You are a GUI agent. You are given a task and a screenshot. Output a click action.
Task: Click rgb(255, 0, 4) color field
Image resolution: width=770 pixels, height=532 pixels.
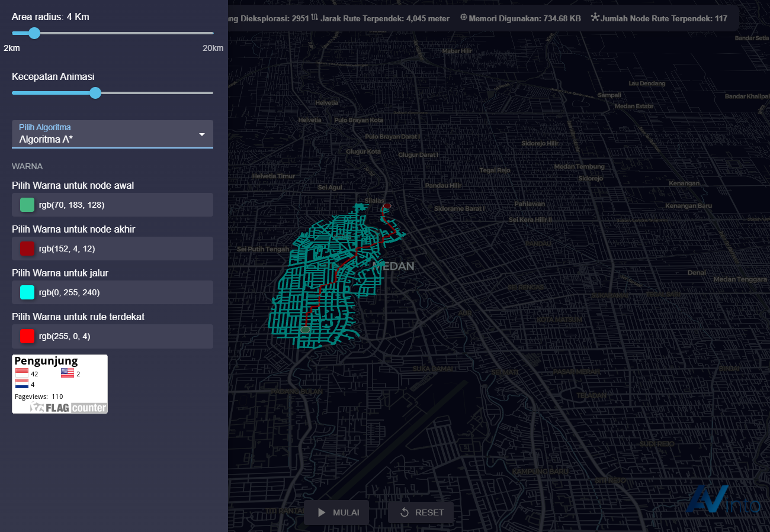[113, 336]
